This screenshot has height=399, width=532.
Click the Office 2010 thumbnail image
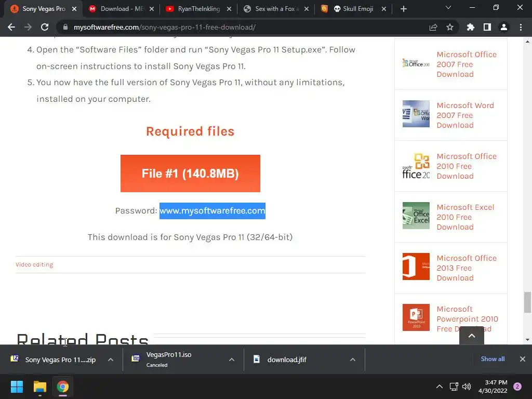(416, 165)
